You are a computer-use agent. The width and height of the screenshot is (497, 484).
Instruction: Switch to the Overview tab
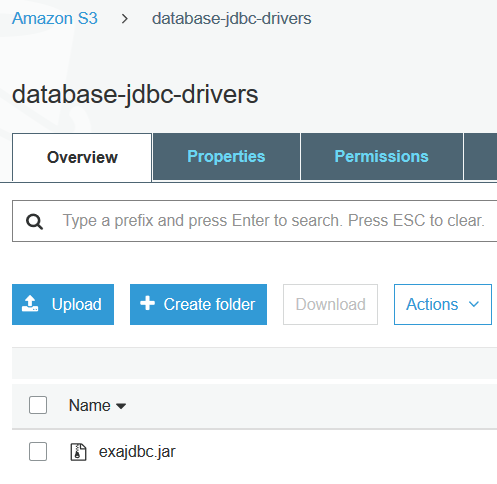tap(82, 157)
